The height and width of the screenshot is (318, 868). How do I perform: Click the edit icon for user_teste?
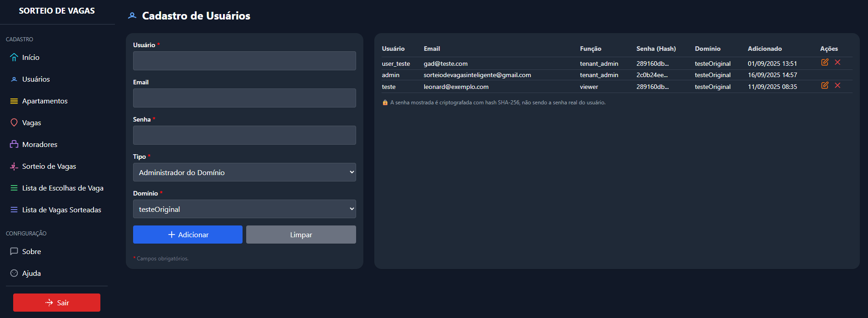tap(825, 63)
